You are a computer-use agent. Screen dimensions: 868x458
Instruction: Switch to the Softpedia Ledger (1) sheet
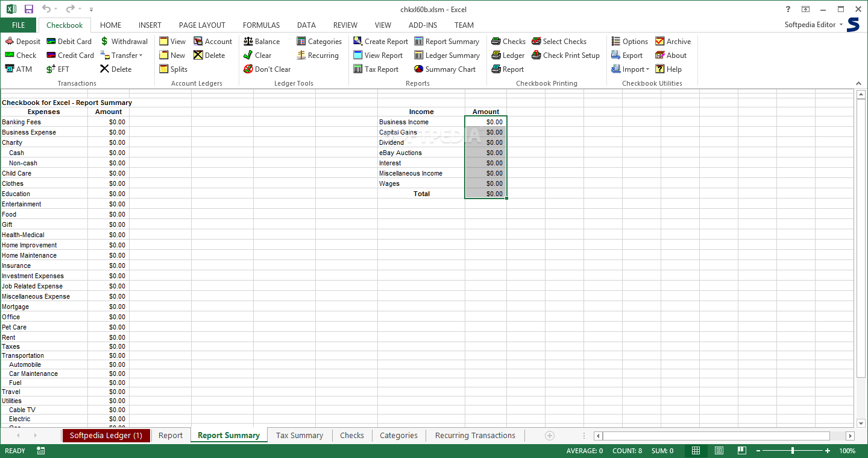[x=106, y=435]
